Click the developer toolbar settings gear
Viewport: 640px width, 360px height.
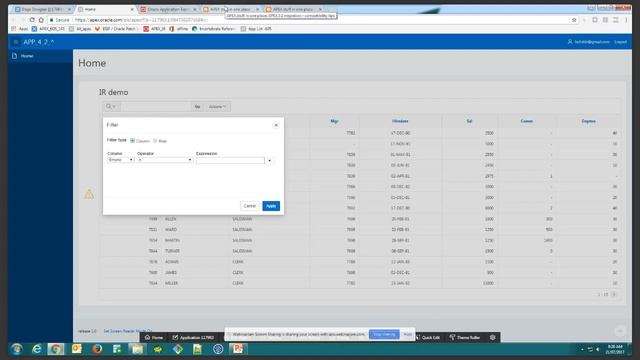tap(493, 338)
